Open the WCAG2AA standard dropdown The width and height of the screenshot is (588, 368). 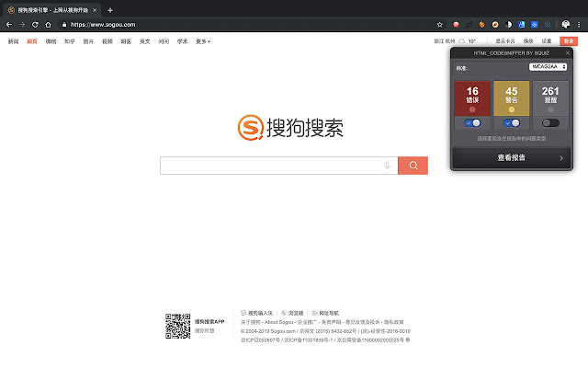548,67
